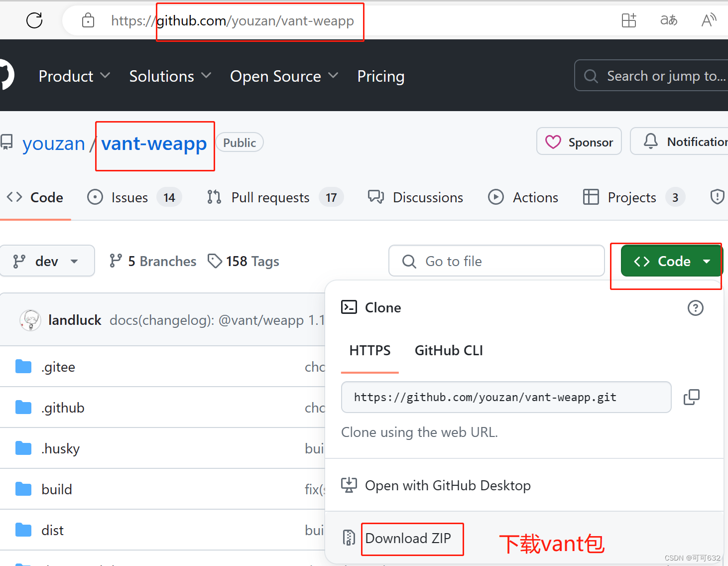Select the HTTPS clone tab
Viewport: 728px width, 566px height.
(x=370, y=350)
